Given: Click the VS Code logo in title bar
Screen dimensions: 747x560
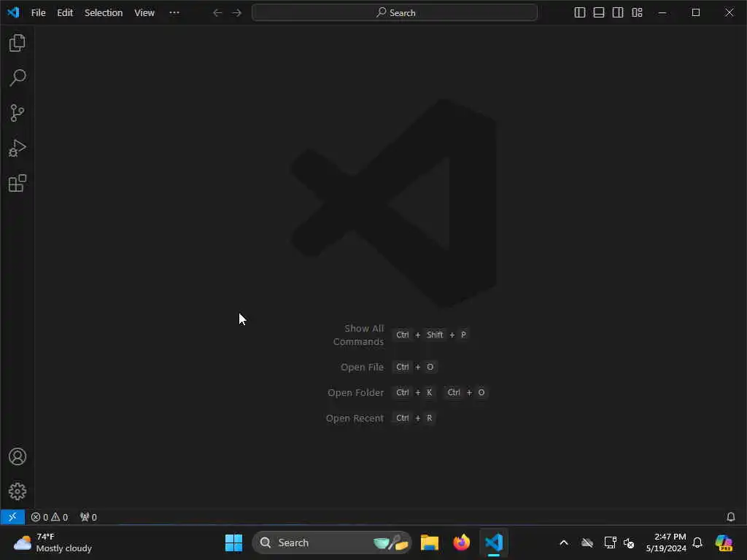Looking at the screenshot, I should click(x=13, y=12).
